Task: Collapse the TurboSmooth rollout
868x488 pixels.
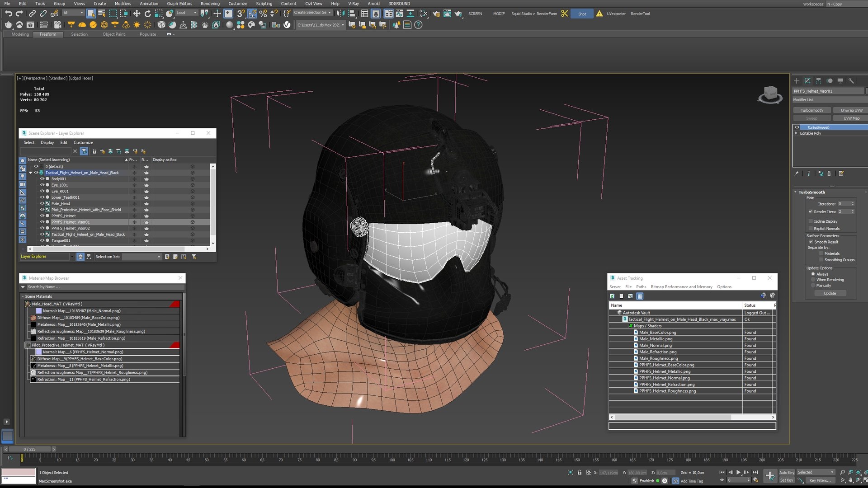Action: tap(796, 192)
